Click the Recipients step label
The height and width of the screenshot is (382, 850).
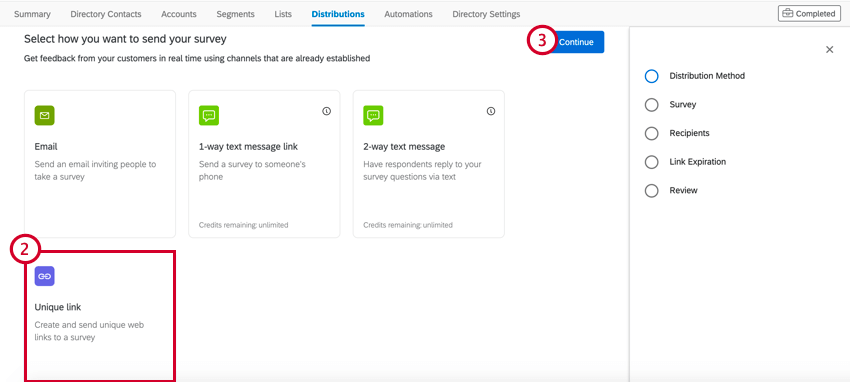(689, 133)
